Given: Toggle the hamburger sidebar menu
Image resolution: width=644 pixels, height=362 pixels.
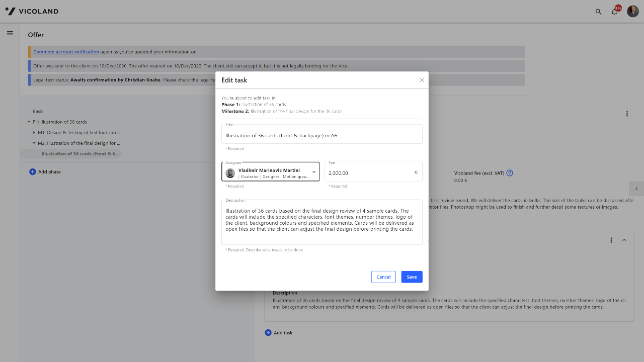Looking at the screenshot, I should (10, 33).
